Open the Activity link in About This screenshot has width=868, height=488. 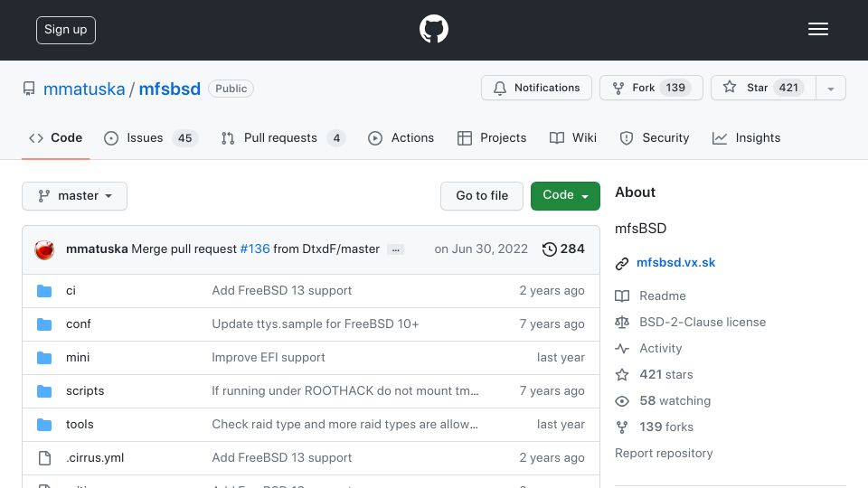pyautogui.click(x=648, y=349)
